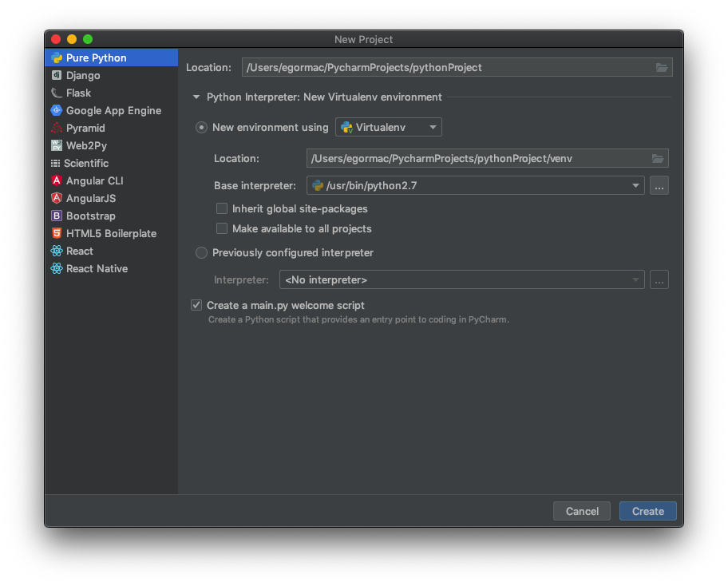Image resolution: width=728 pixels, height=586 pixels.
Task: Browse folder for venv Location field
Action: point(658,158)
